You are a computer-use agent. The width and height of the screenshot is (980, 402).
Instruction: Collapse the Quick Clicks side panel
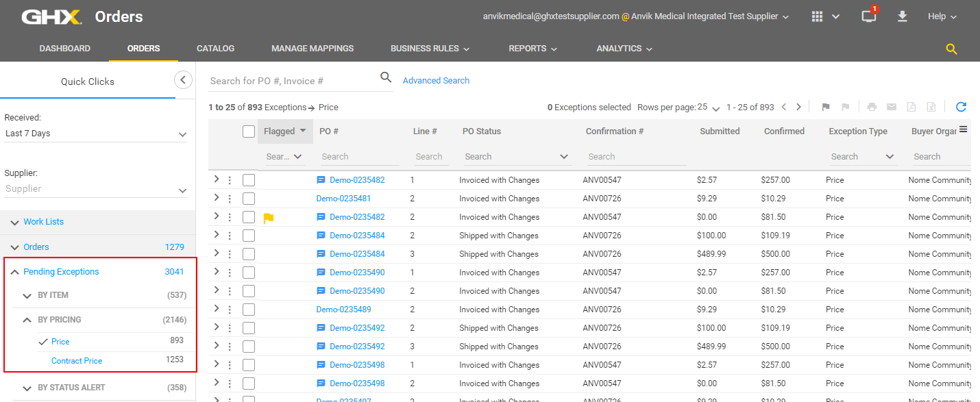click(182, 80)
